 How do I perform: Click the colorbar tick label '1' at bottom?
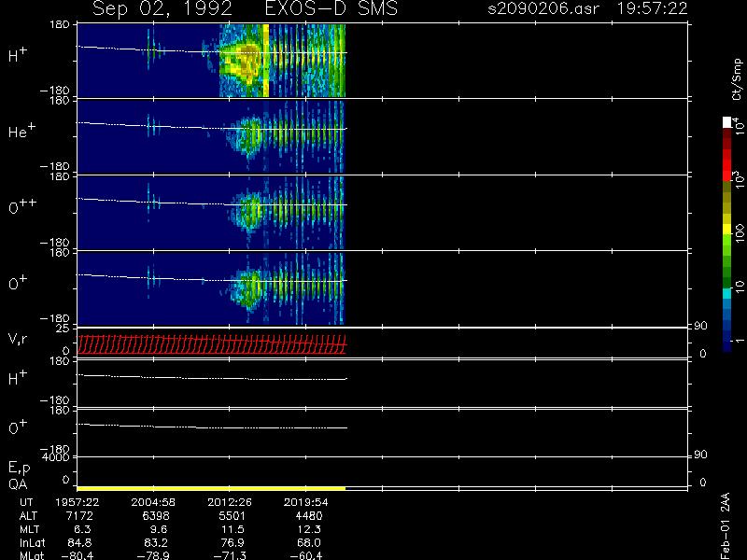[739, 341]
